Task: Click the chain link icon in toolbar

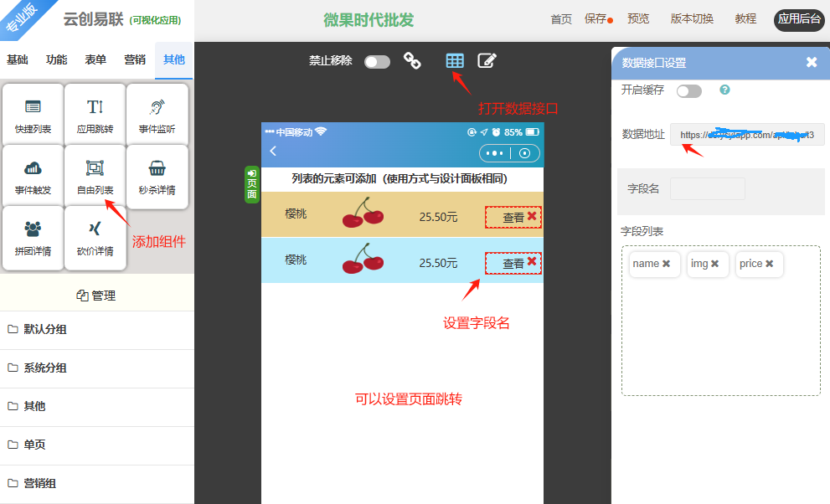Action: [412, 60]
